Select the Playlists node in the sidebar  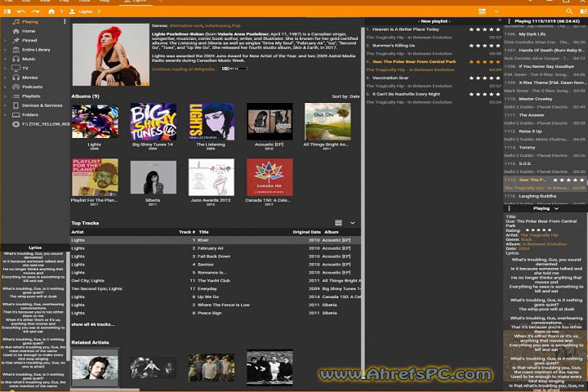click(x=31, y=96)
